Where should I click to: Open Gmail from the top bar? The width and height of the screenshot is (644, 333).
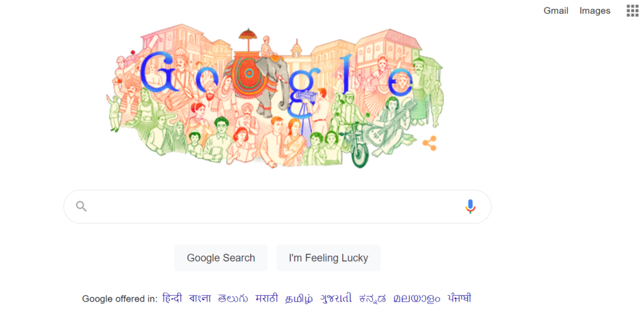556,11
